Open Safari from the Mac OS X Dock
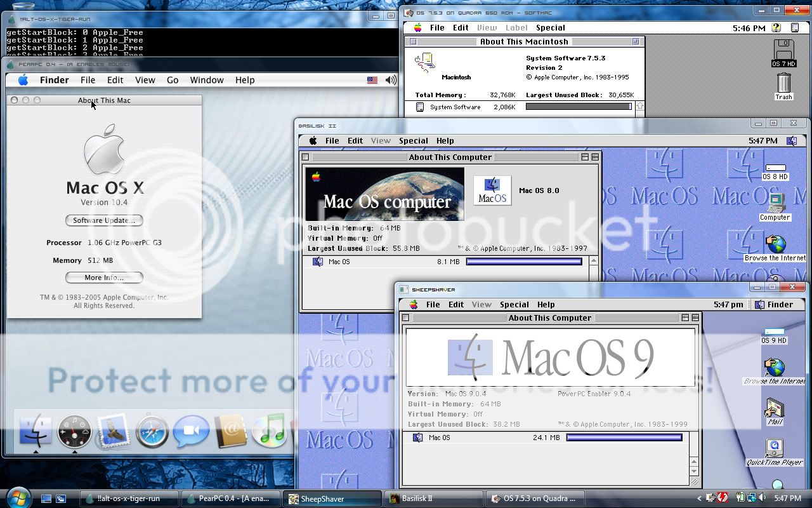The width and height of the screenshot is (812, 508). tap(152, 431)
